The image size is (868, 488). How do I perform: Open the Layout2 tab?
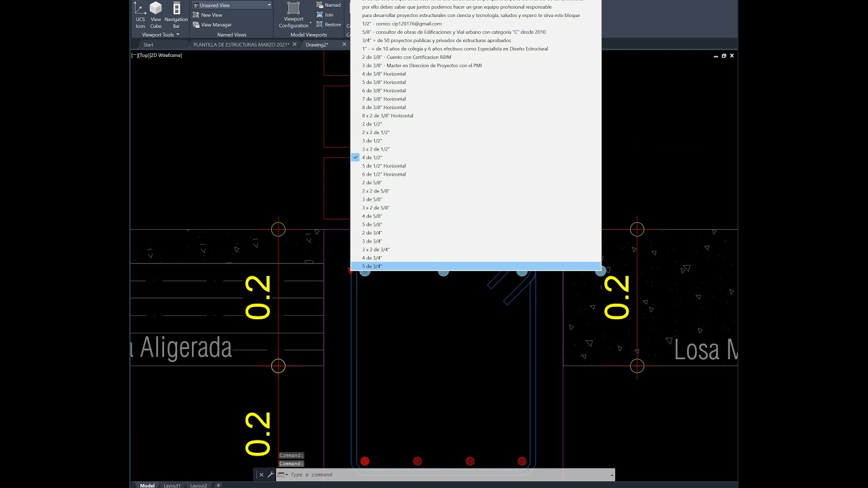click(x=199, y=485)
